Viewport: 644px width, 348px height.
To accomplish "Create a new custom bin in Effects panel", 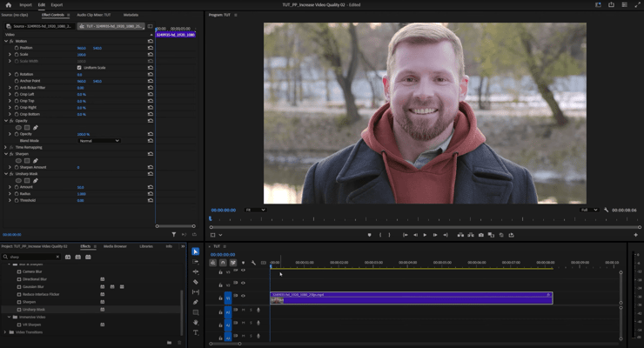I will (x=169, y=342).
